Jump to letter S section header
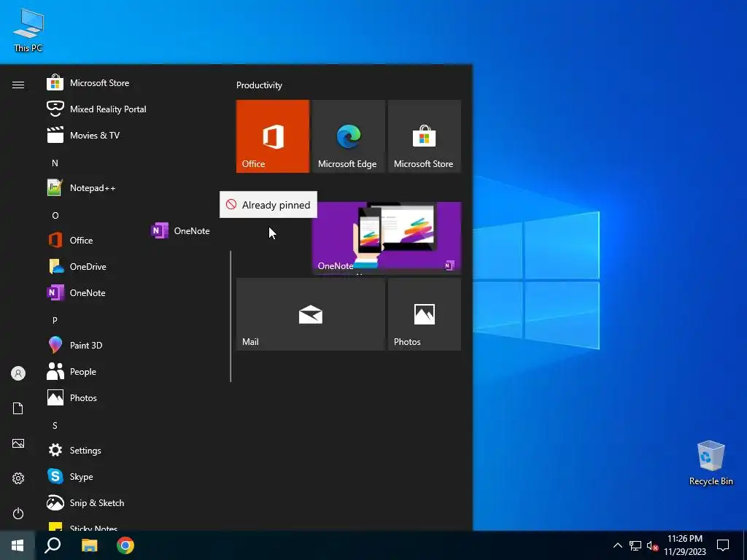Image resolution: width=747 pixels, height=560 pixels. [55, 425]
